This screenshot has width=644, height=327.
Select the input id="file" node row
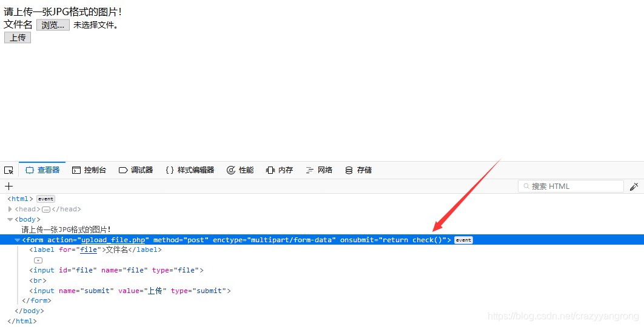coord(116,270)
